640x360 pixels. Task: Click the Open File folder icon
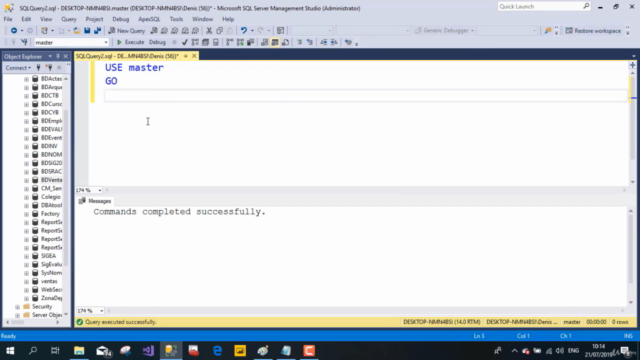click(x=76, y=31)
